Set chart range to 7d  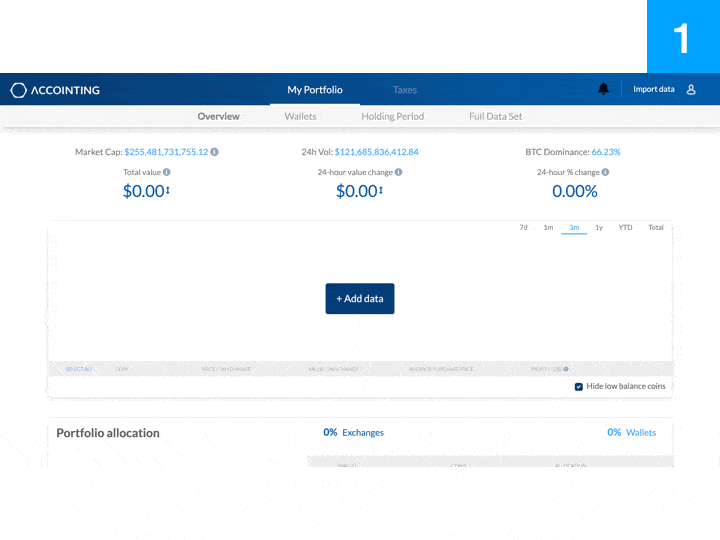[523, 227]
